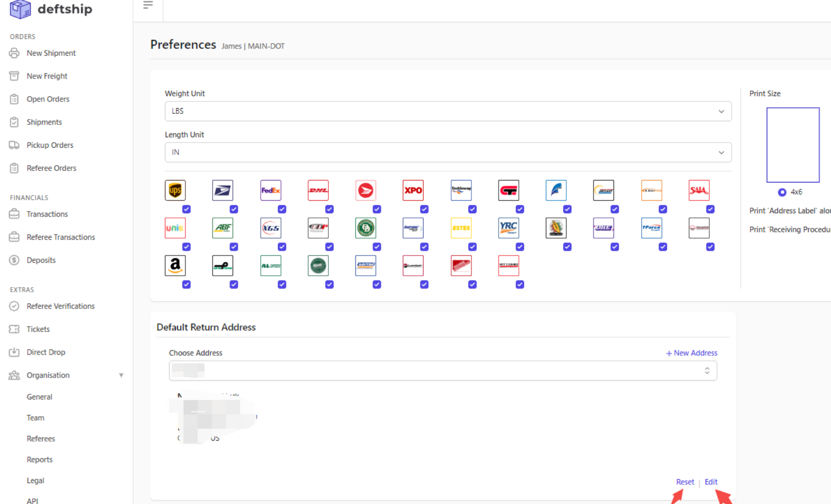831x504 pixels.
Task: Click the Tickets icon in sidebar
Action: [x=14, y=329]
